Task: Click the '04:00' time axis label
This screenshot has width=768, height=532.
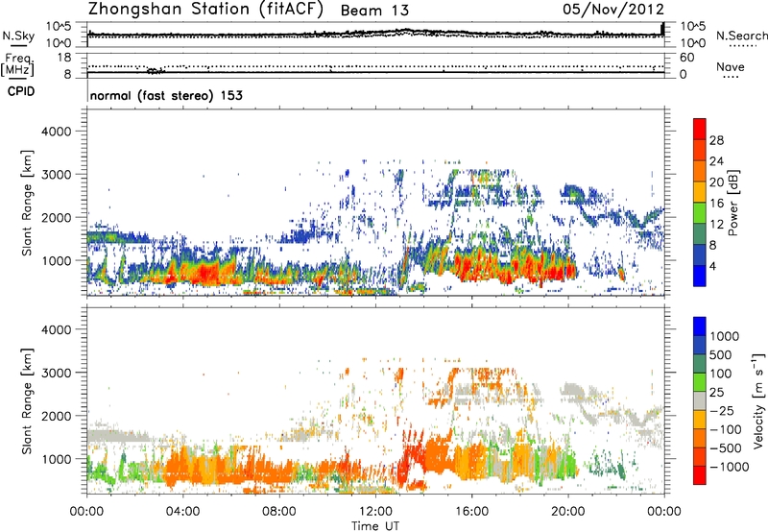Action: (x=182, y=512)
